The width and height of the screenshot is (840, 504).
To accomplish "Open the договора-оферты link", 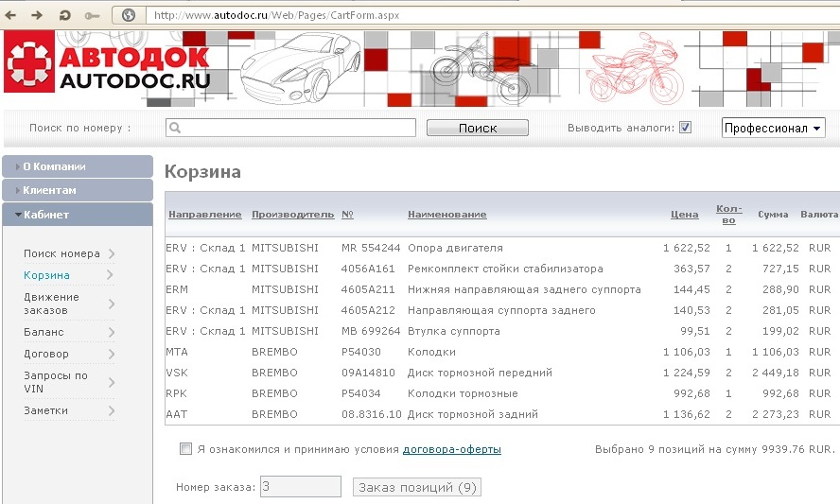I will pos(451,449).
